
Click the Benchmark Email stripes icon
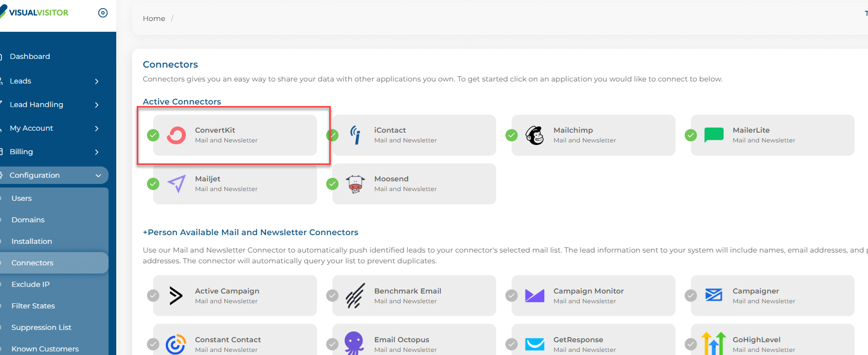click(355, 296)
